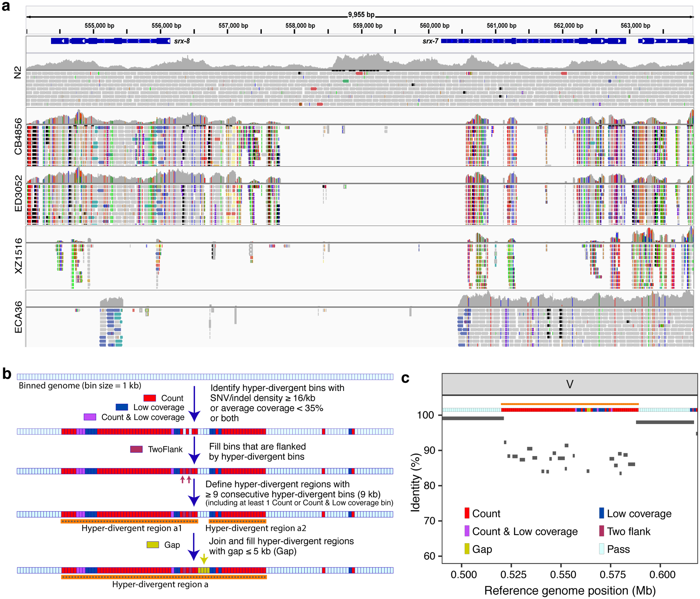Screen dimensions: 700x599
Task: Click the red Count legend swatch in panel c
Action: point(467,513)
